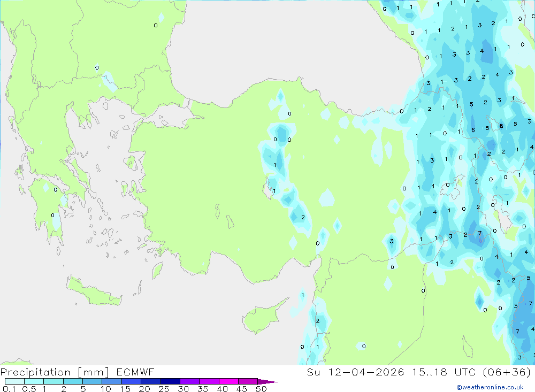Click the 35–40 mm purple legend box
Screen dimensions: 535x392
(x=209, y=381)
